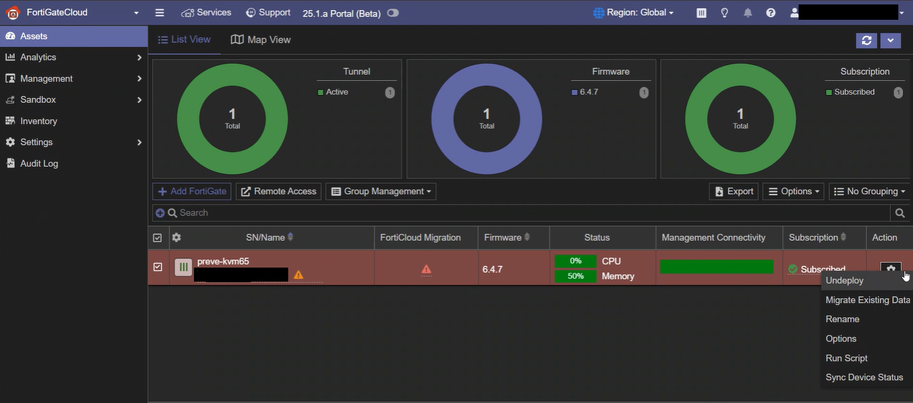Open the user account menu

point(847,12)
